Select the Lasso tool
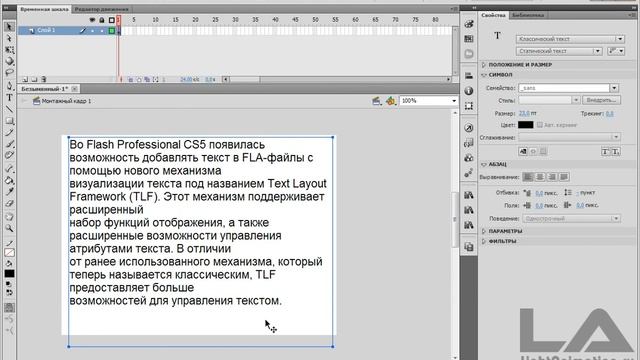640x360 pixels. (9, 73)
